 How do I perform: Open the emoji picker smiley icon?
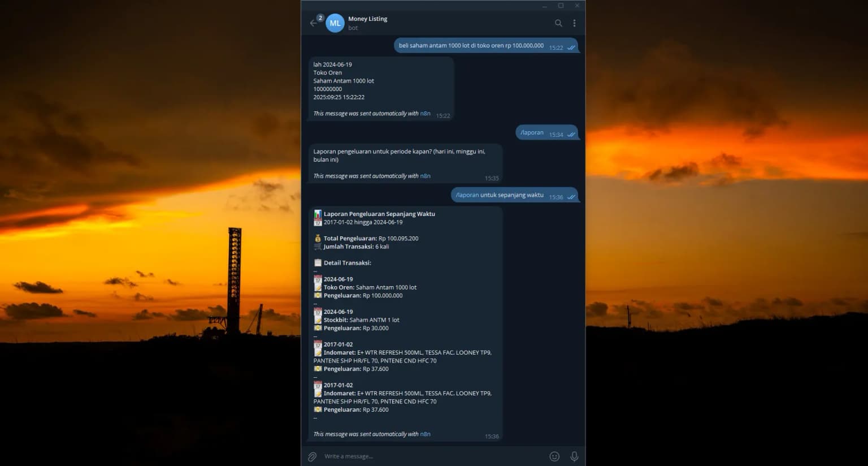(x=554, y=456)
